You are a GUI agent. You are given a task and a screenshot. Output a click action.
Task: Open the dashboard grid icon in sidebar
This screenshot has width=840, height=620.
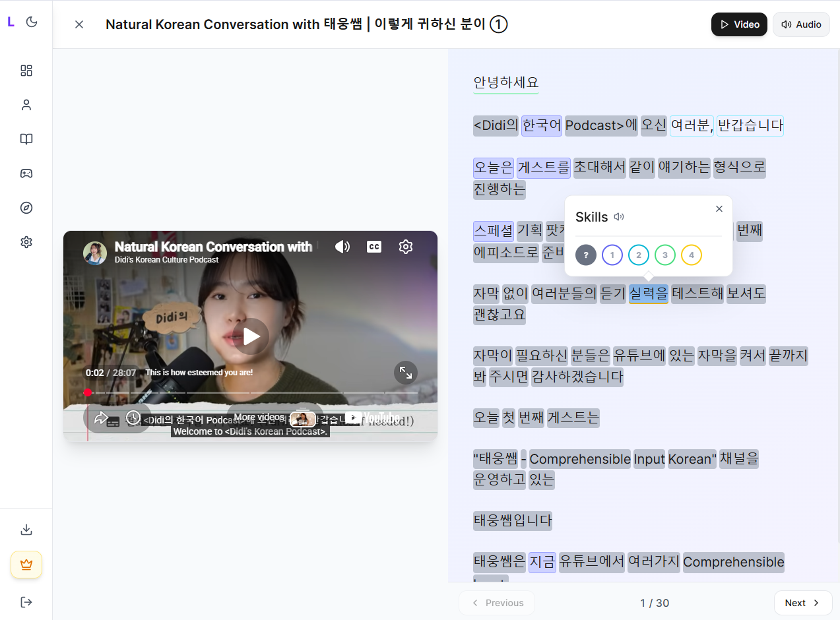[26, 71]
